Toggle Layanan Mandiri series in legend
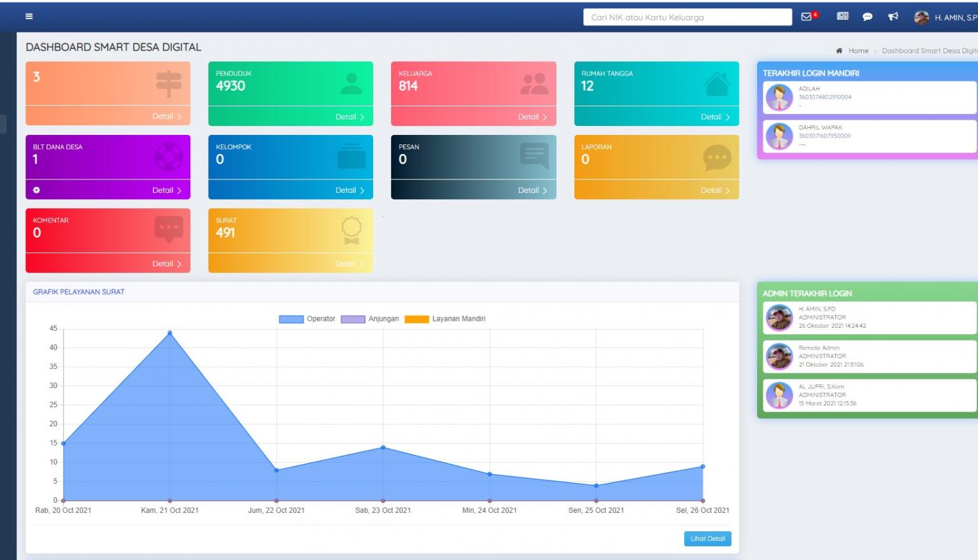The image size is (978, 560). coord(444,319)
